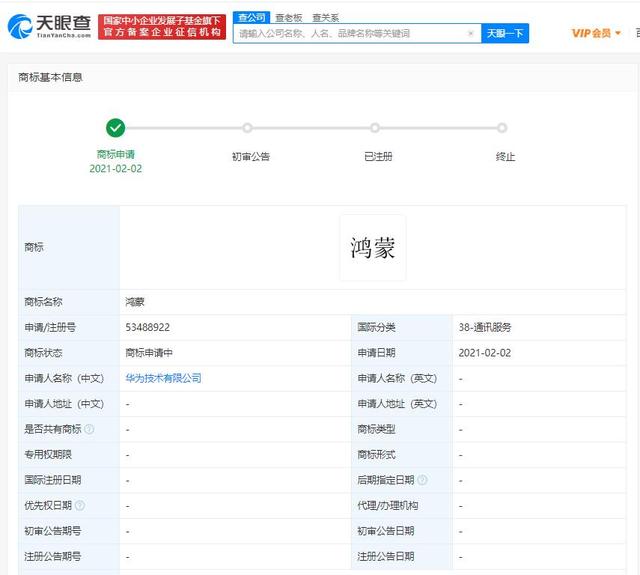
Task: Select the 初审公告 progress step marker
Action: (x=247, y=128)
